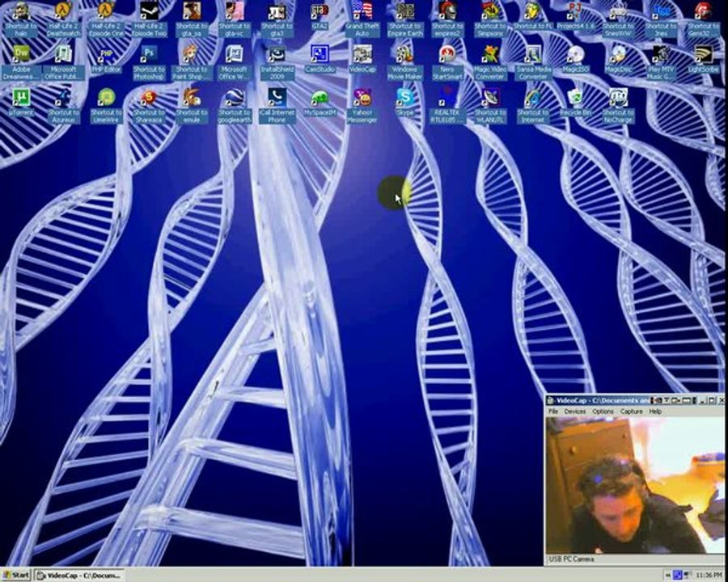Select the Half-Life 2 Deathmatch desktop icon
The height and width of the screenshot is (582, 728).
(63, 11)
